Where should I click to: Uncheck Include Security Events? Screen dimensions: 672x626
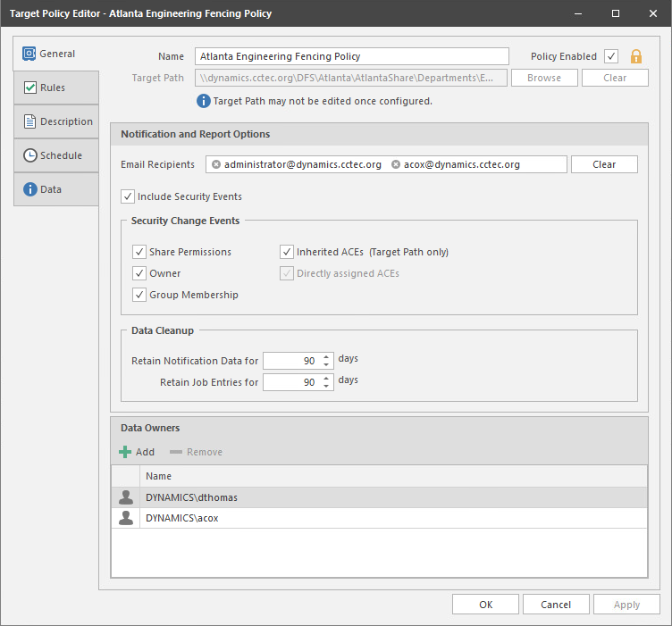[128, 196]
